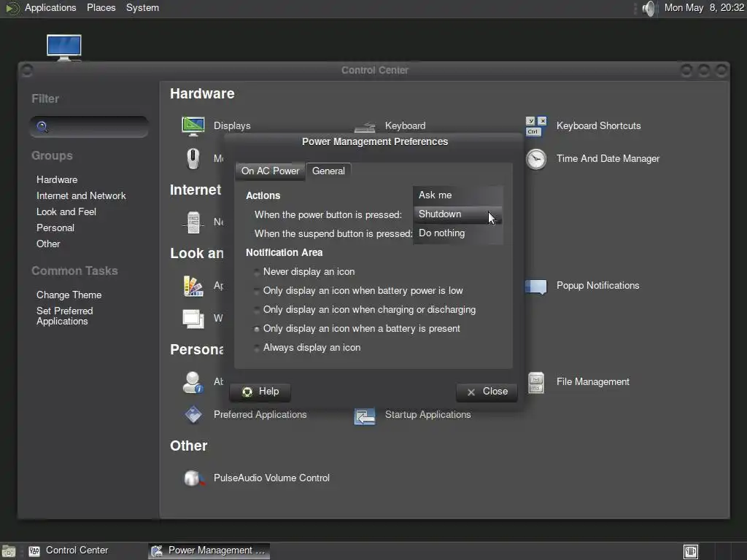The width and height of the screenshot is (747, 560).
Task: Open the Keyboard icon in Hardware
Action: [365, 127]
